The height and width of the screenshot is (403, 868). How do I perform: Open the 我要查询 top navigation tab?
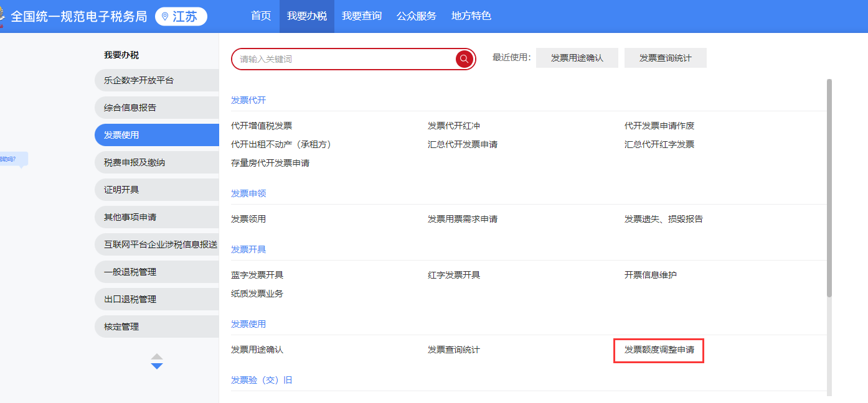coord(362,16)
